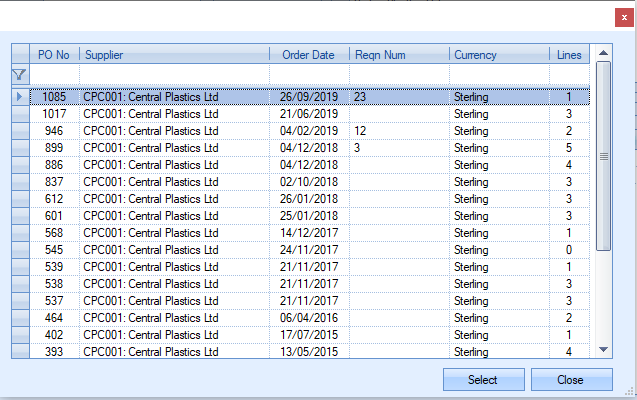The height and width of the screenshot is (400, 637).
Task: Click the Lines column header
Action: tap(569, 55)
